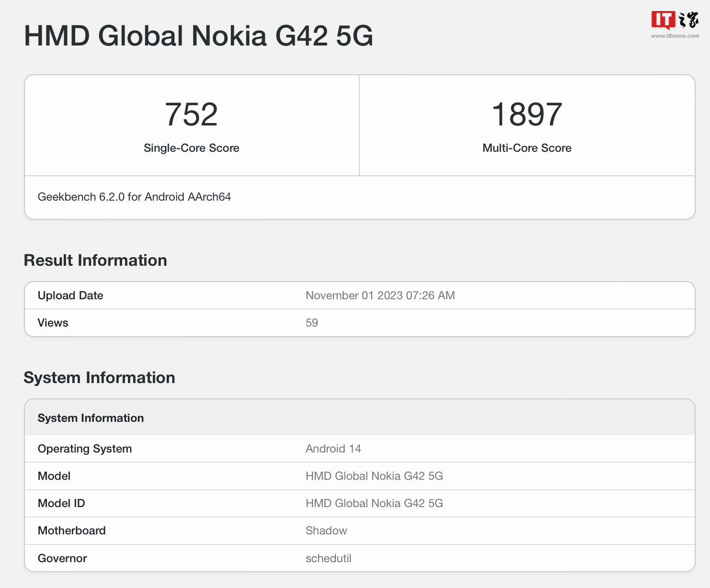Viewport: 710px width, 588px height.
Task: Select the schedutil governor value
Action: coord(329,558)
